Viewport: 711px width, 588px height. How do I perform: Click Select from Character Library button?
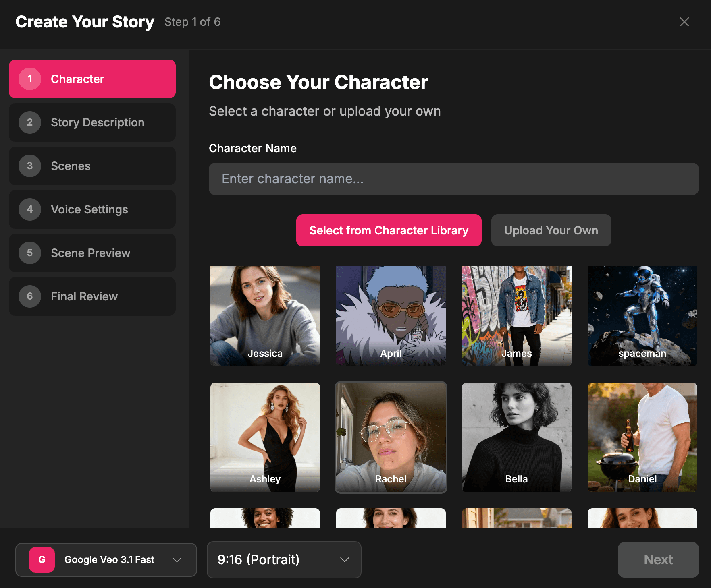click(x=389, y=230)
